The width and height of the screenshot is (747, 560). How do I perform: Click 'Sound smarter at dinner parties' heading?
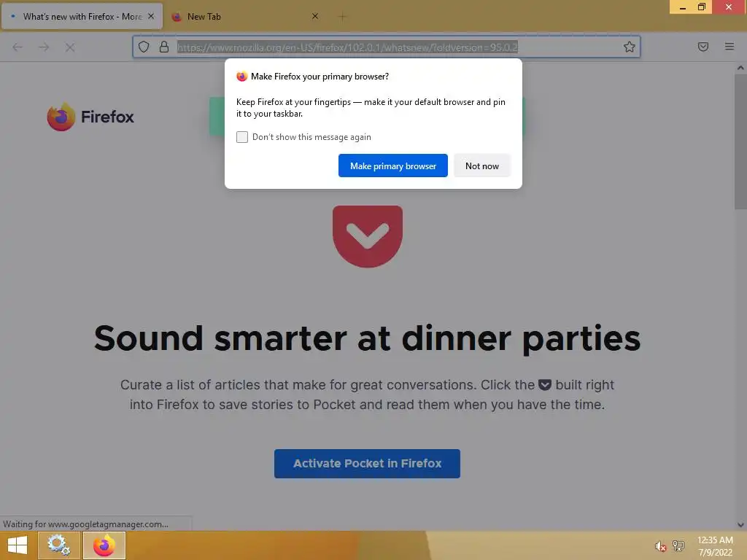coord(368,338)
